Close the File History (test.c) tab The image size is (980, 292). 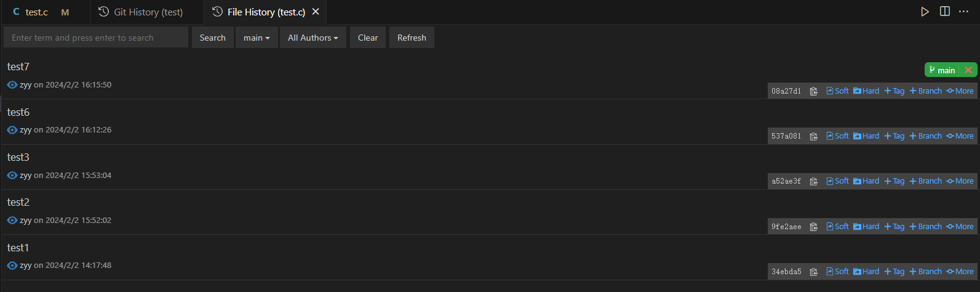coord(316,12)
